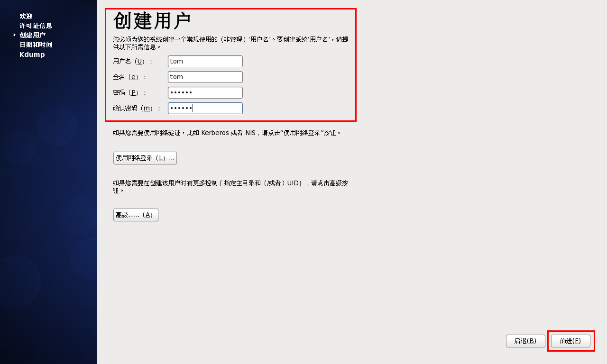Click the 全名(e) label
This screenshot has height=364, width=607.
[x=130, y=77]
